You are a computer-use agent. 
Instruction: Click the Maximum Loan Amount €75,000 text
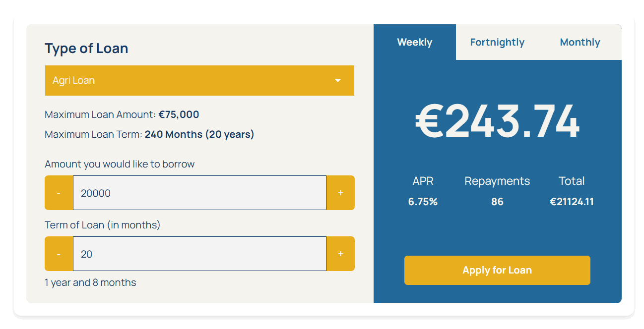122,114
